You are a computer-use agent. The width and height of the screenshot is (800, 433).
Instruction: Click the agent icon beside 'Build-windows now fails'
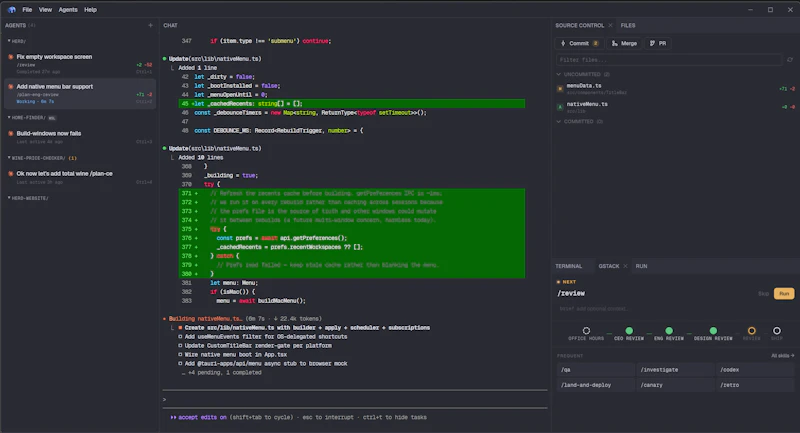click(x=11, y=134)
